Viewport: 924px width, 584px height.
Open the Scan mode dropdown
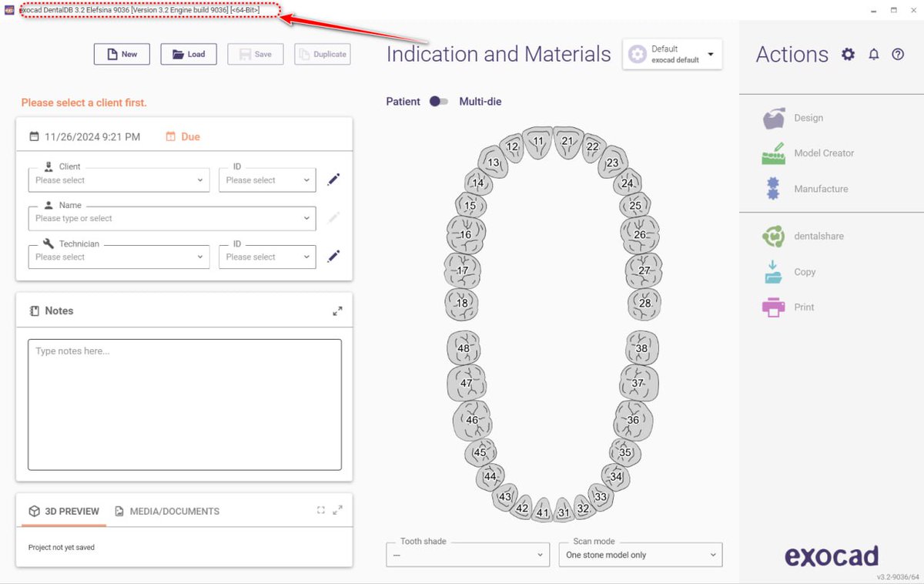[641, 554]
